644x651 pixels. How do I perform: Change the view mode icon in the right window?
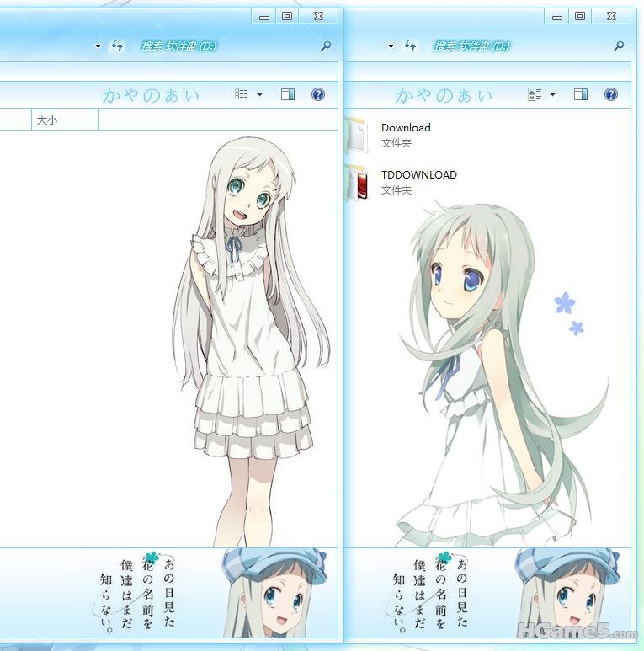point(535,94)
